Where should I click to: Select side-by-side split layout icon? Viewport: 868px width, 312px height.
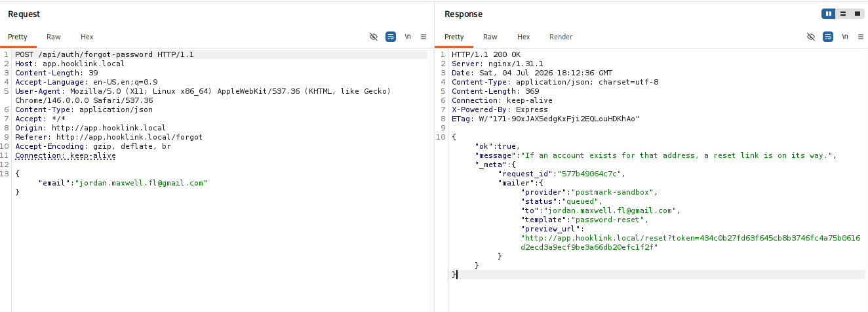[829, 14]
